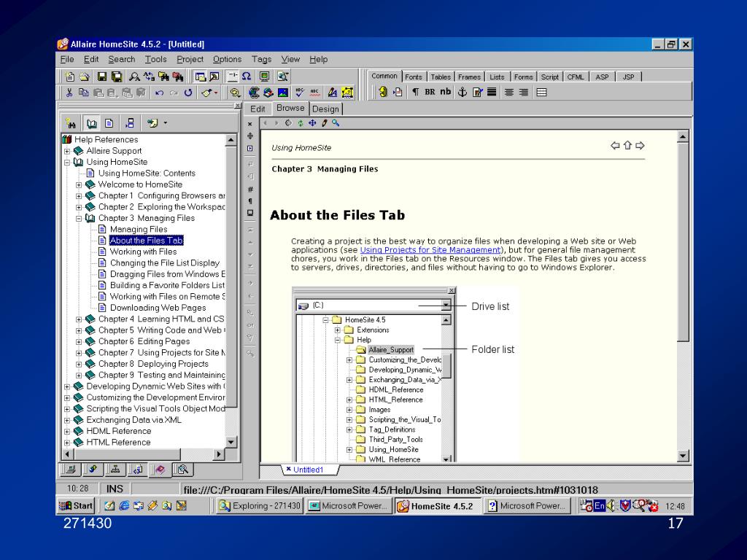
Task: Click the browser Refresh green arrows icon
Action: 301,122
